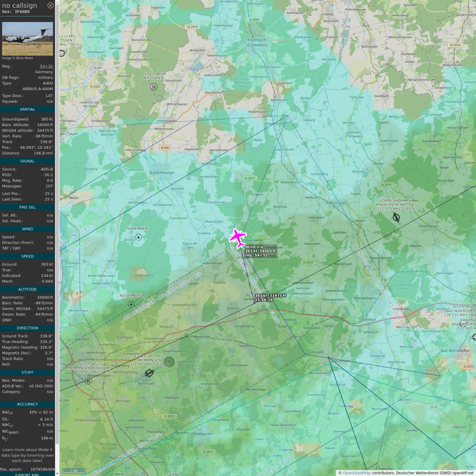Click the SPATIAL section header
This screenshot has height=476, width=476.
point(27,109)
